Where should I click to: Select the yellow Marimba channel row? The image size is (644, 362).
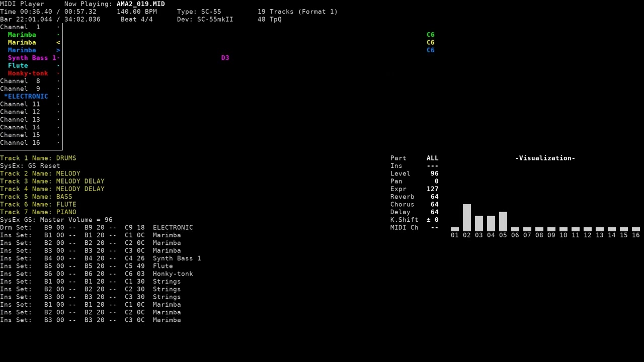point(30,42)
